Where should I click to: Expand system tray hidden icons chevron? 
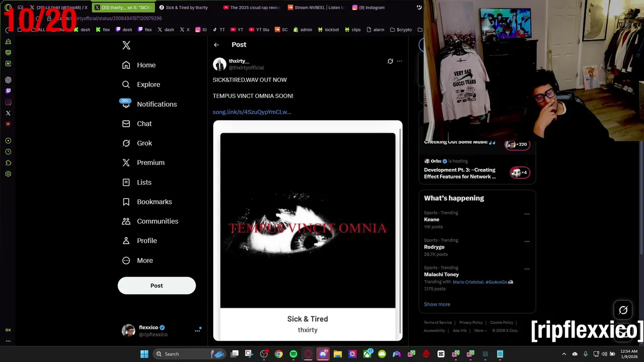point(564,354)
